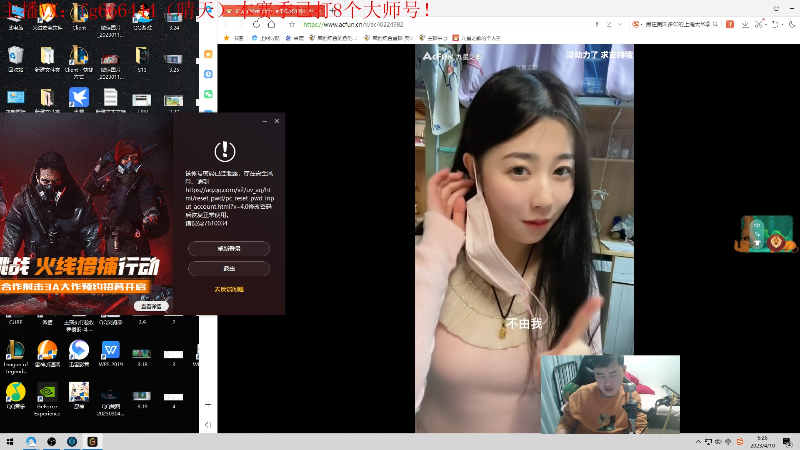Image resolution: width=800 pixels, height=450 pixels.
Task: Click the streamer webcam overlay thumbnail
Action: 610,394
